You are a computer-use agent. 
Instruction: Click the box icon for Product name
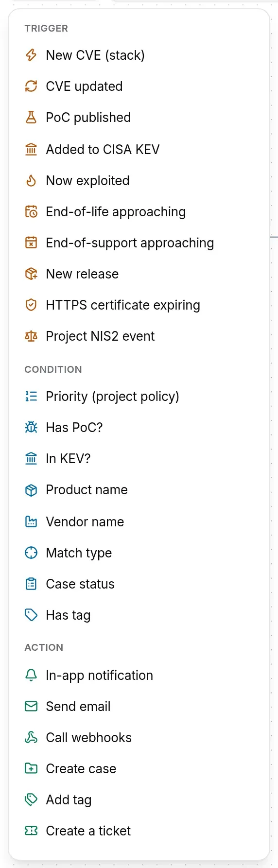click(31, 490)
